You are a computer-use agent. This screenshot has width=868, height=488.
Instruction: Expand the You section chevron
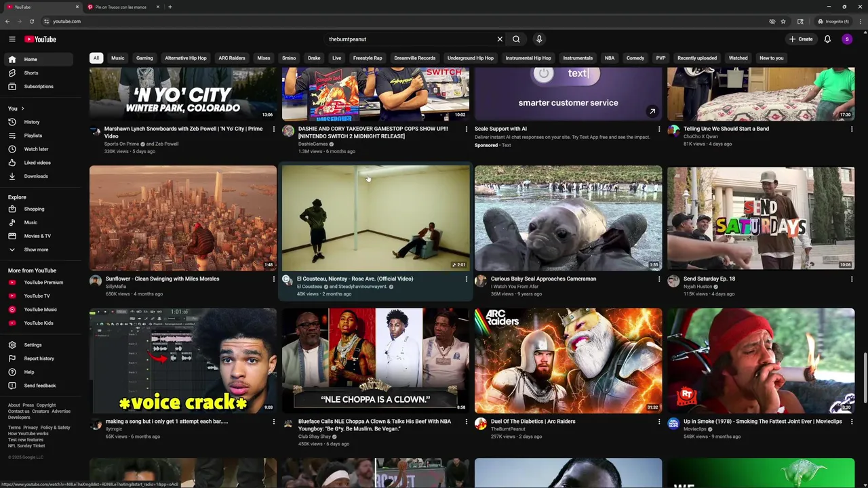pos(22,108)
